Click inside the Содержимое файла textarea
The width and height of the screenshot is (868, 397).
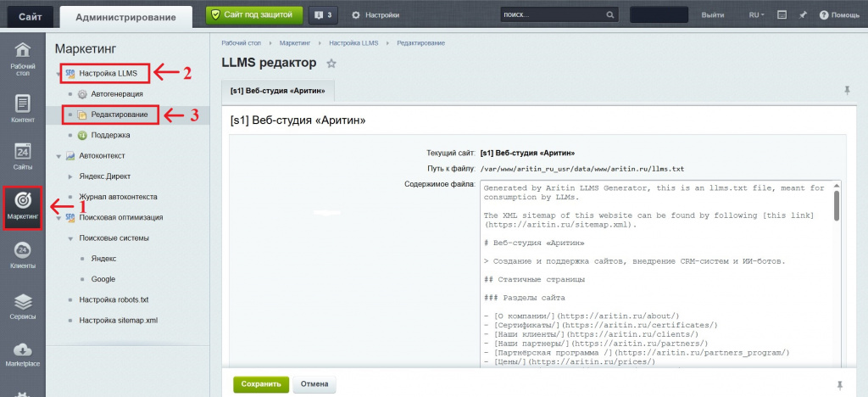click(x=656, y=274)
